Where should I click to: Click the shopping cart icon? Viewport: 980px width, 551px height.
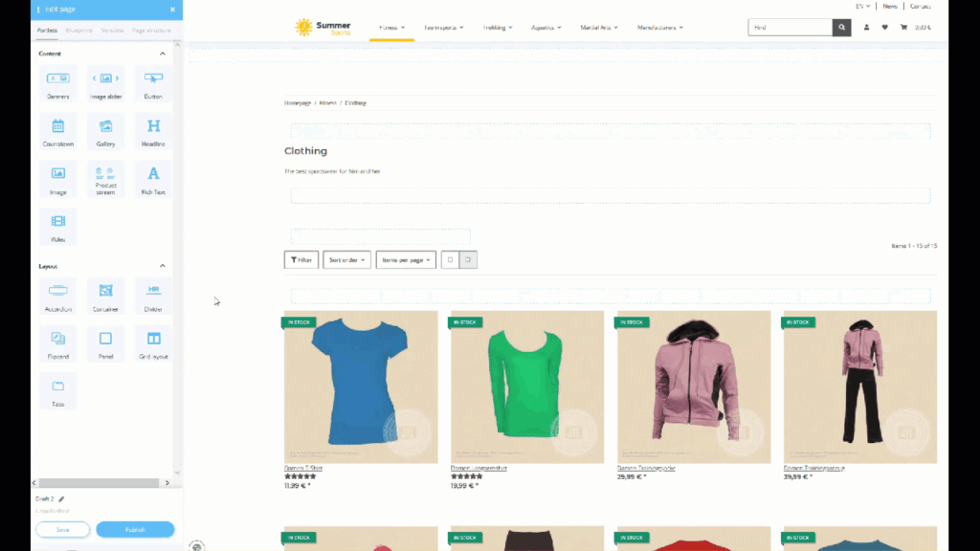pos(903,28)
